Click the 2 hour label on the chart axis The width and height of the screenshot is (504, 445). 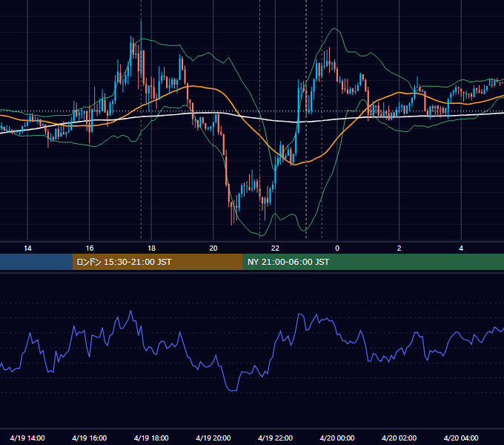coord(399,248)
